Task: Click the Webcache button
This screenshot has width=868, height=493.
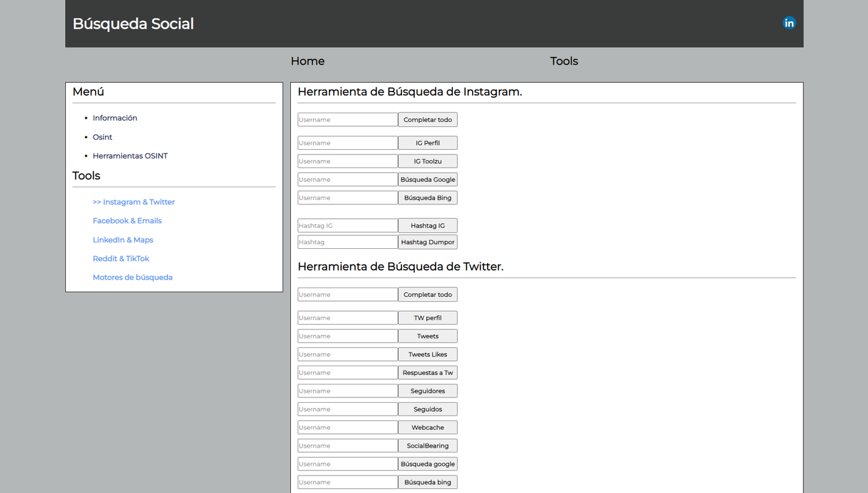Action: (x=428, y=428)
